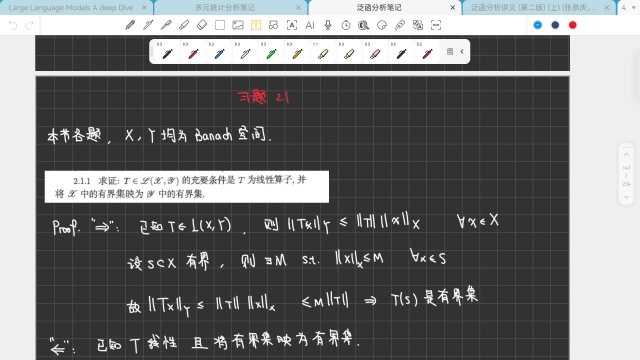Open the AI assistant
Viewport: 640px width, 360px height.
[x=310, y=25]
